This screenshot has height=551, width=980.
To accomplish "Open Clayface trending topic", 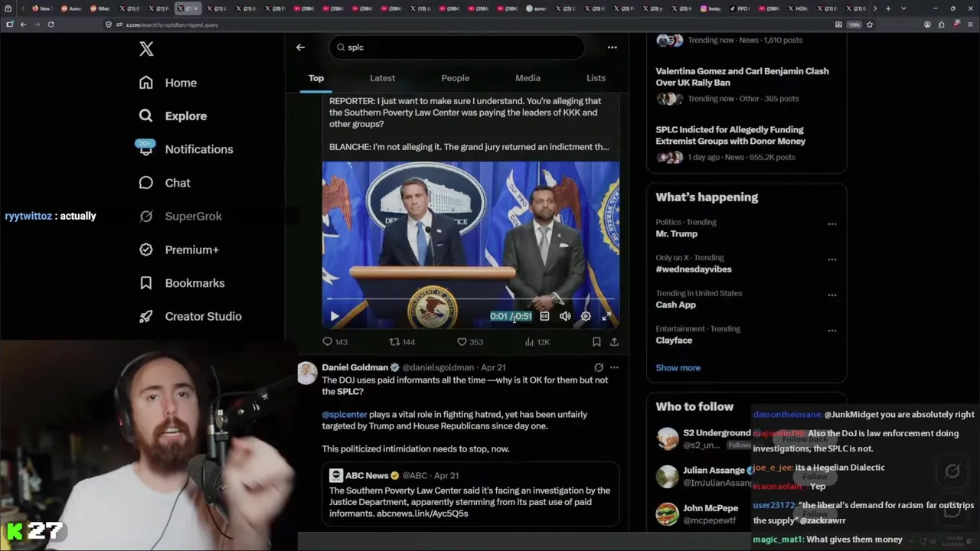I will 674,341.
